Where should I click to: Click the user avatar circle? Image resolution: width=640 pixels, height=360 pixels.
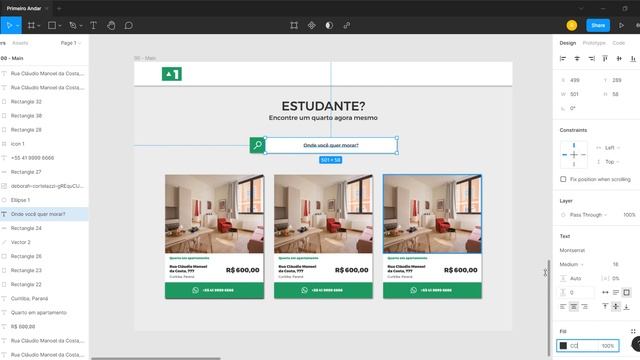pos(572,25)
